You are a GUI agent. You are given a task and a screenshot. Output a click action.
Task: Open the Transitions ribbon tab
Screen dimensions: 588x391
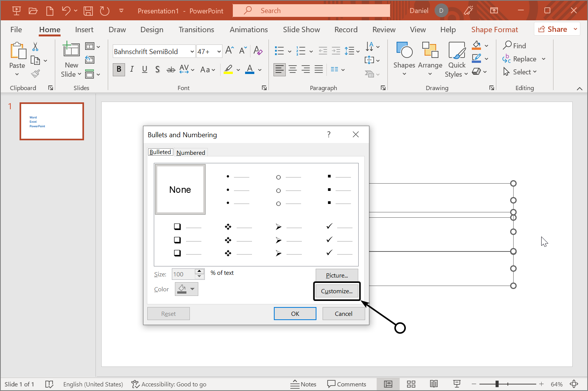[196, 30]
